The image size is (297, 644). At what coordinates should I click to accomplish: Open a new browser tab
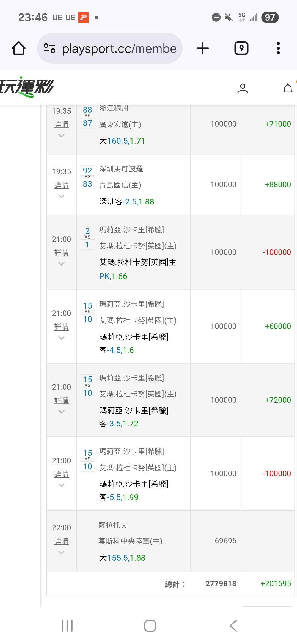coord(203,48)
